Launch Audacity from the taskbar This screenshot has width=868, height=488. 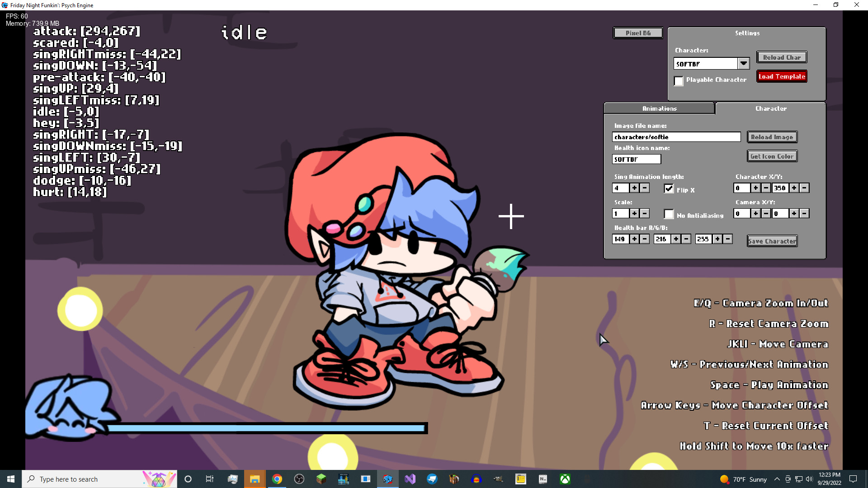click(476, 479)
